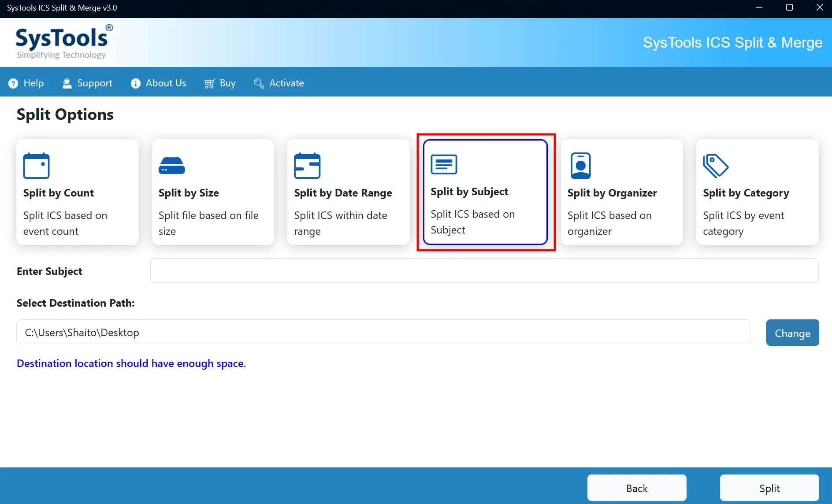This screenshot has width=832, height=504.
Task: Click the Help question mark icon
Action: pyautogui.click(x=13, y=83)
